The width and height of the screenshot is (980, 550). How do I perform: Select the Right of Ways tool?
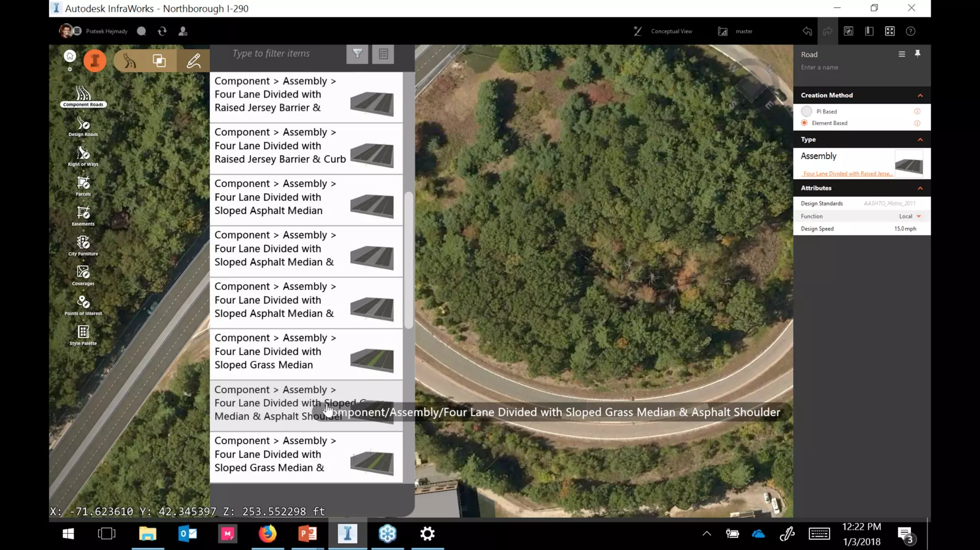click(83, 156)
